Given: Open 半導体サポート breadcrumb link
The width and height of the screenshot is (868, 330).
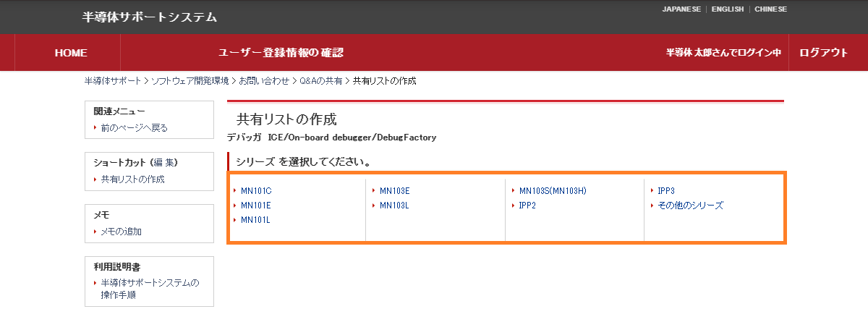Looking at the screenshot, I should point(113,80).
